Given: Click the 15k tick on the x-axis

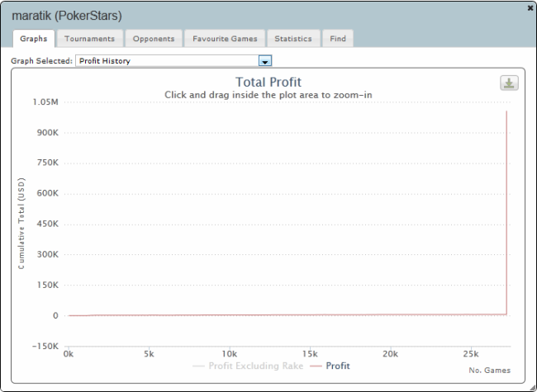Looking at the screenshot, I should [x=310, y=353].
